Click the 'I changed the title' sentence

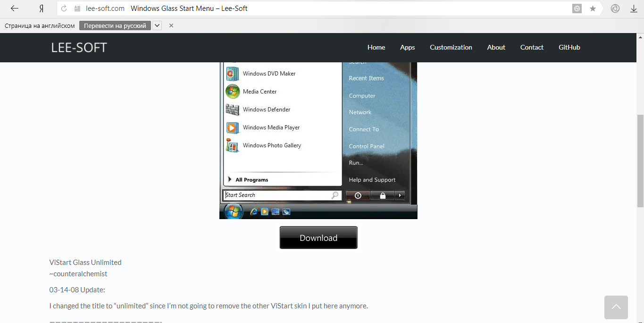(x=209, y=306)
